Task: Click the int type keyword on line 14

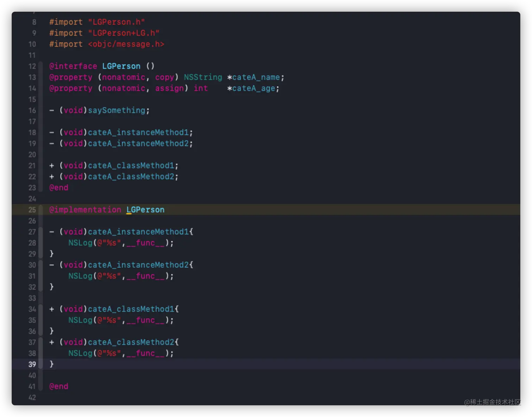Action: click(201, 88)
